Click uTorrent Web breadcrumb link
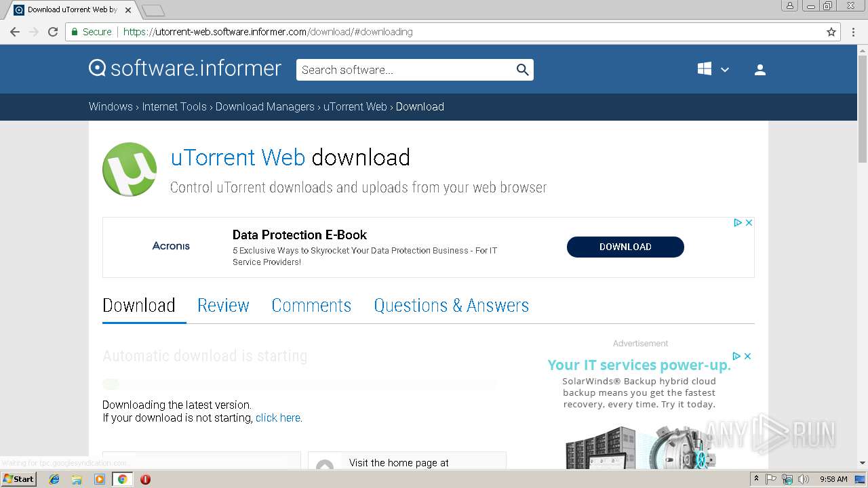 355,106
